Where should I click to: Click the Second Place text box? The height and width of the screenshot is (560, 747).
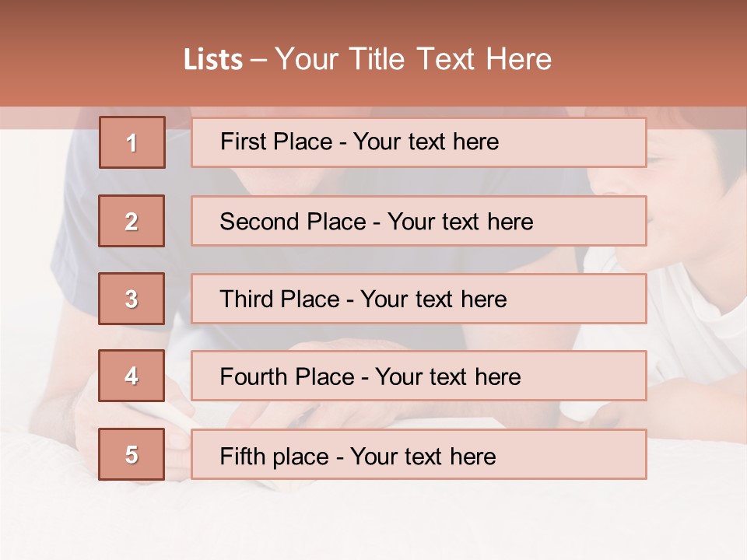[x=419, y=221]
